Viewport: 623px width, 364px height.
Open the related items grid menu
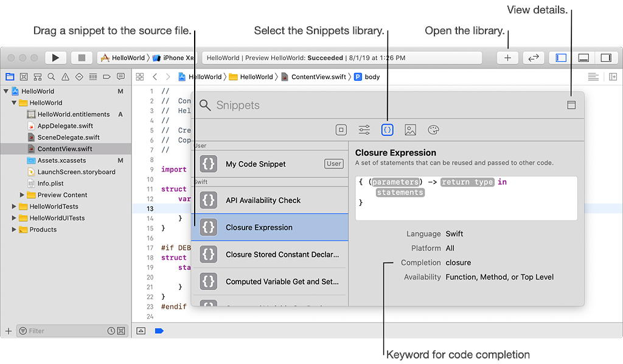pos(140,77)
